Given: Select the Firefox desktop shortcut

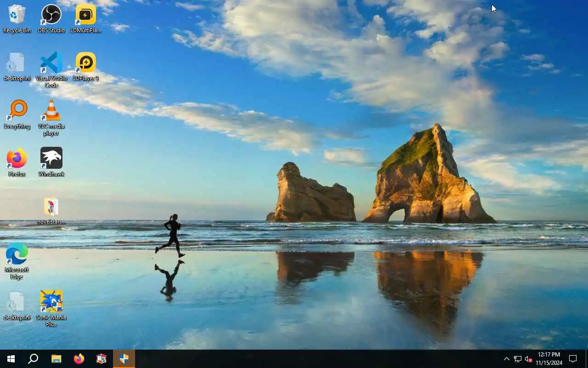Looking at the screenshot, I should 17,162.
